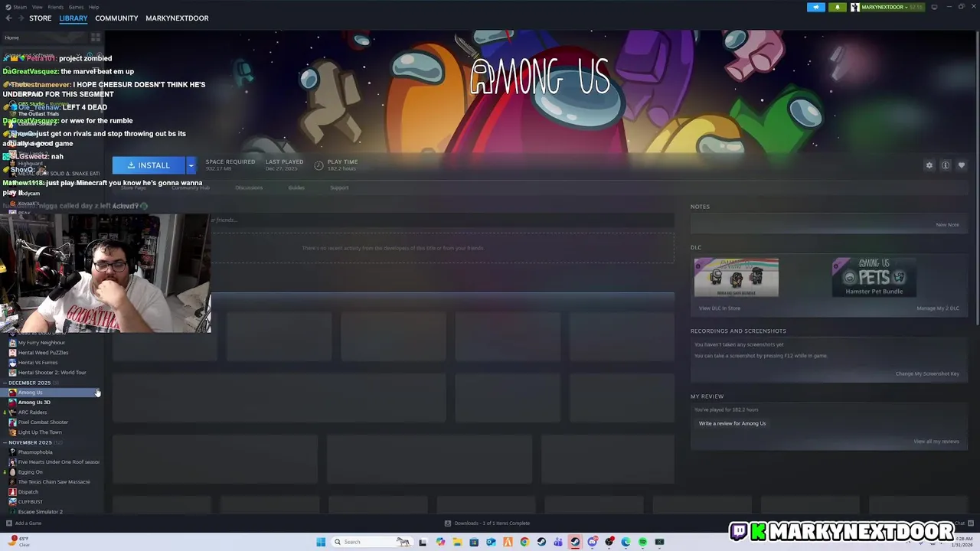
Task: Open the Windows Start menu
Action: (x=321, y=542)
